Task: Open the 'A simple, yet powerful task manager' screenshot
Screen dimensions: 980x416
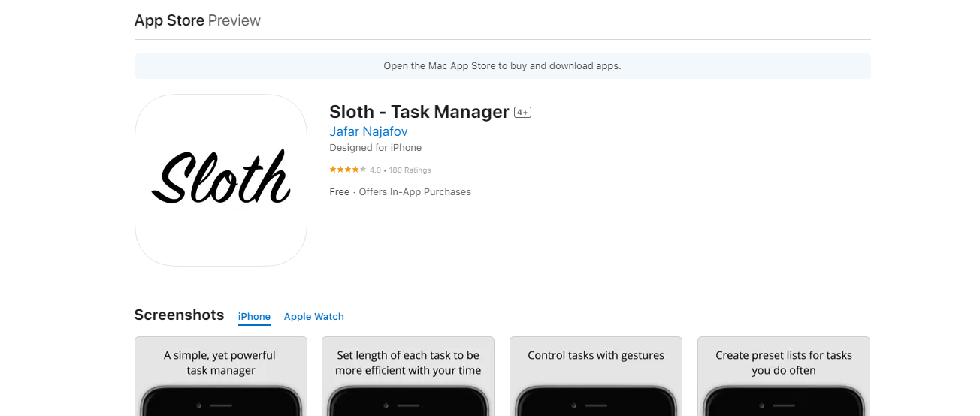Action: coord(221,376)
